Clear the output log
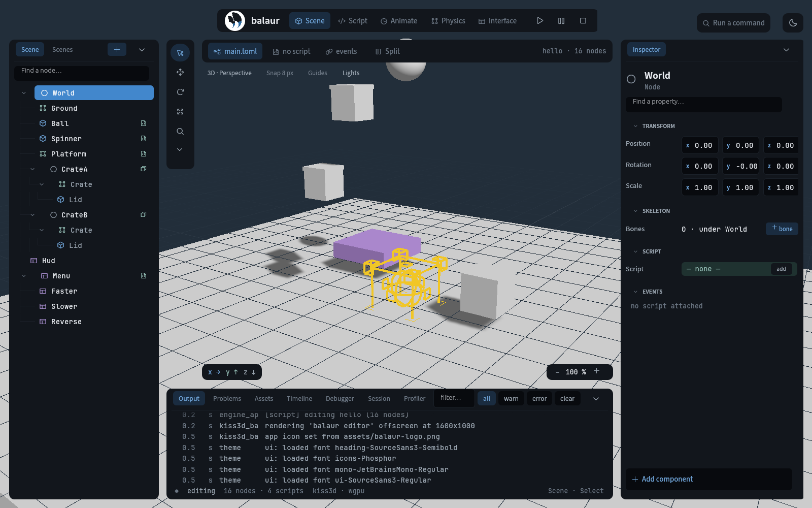812x508 pixels. click(x=567, y=399)
